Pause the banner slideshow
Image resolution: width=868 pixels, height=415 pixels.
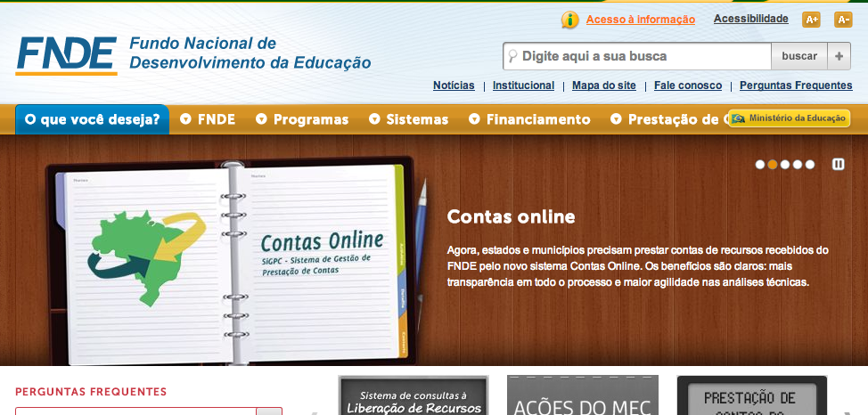tap(838, 165)
